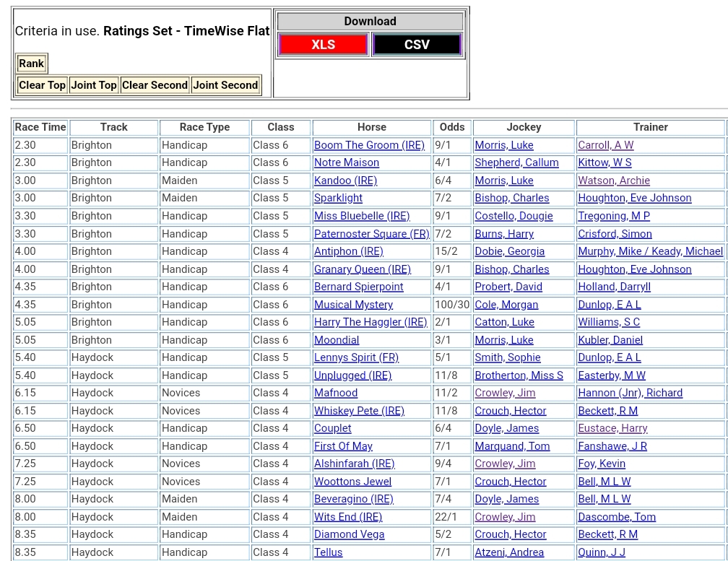728x561 pixels.
Task: Click the Odds column header
Action: coord(452,127)
